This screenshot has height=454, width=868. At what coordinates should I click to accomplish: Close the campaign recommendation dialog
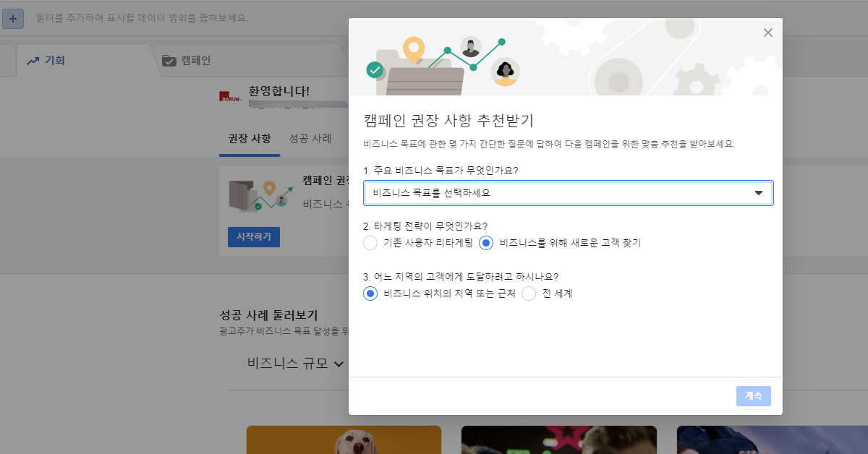coord(767,33)
